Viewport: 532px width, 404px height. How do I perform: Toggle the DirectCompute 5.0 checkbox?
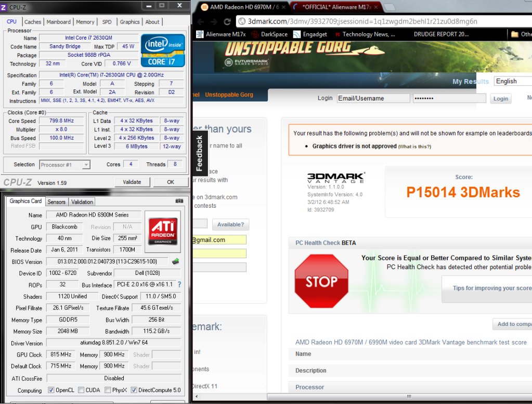coord(134,390)
